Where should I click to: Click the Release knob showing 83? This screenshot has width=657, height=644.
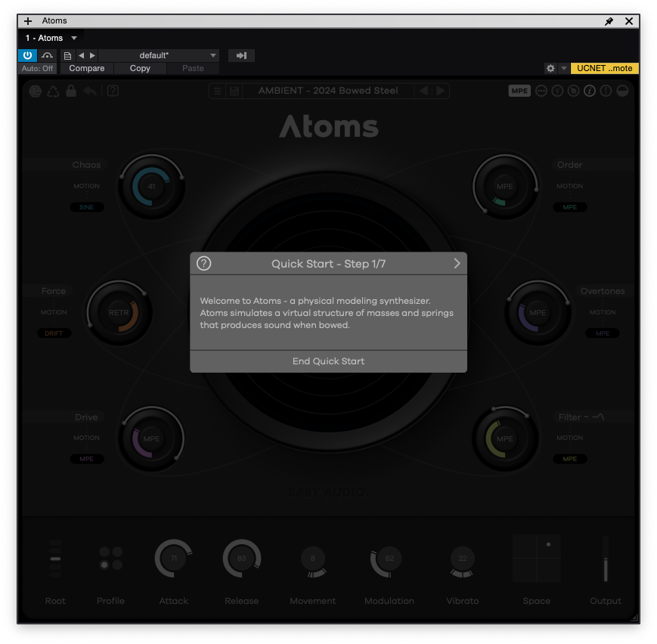tap(242, 559)
